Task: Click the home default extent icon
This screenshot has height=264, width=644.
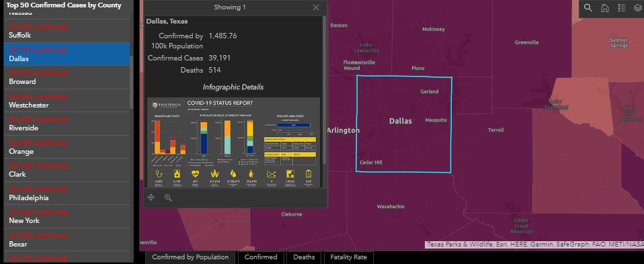Action: point(605,8)
